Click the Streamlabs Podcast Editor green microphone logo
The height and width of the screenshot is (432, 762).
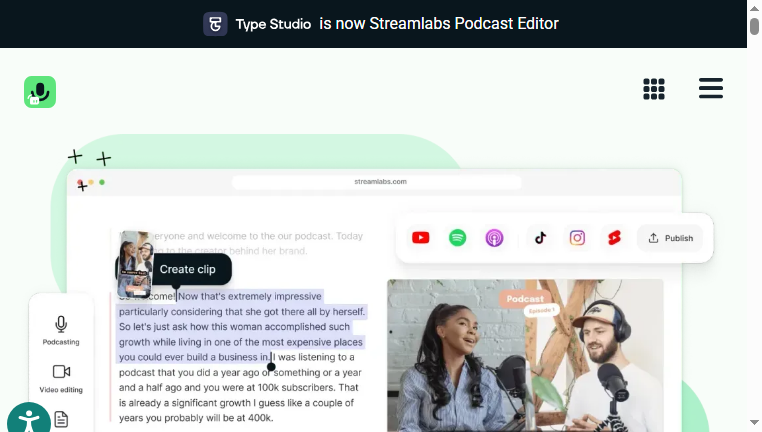point(40,92)
